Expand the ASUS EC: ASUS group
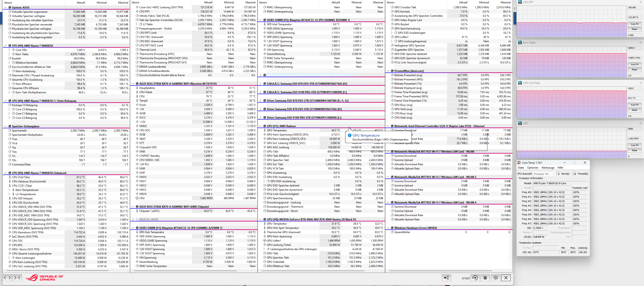This screenshot has width=644, height=286. tap(133, 219)
